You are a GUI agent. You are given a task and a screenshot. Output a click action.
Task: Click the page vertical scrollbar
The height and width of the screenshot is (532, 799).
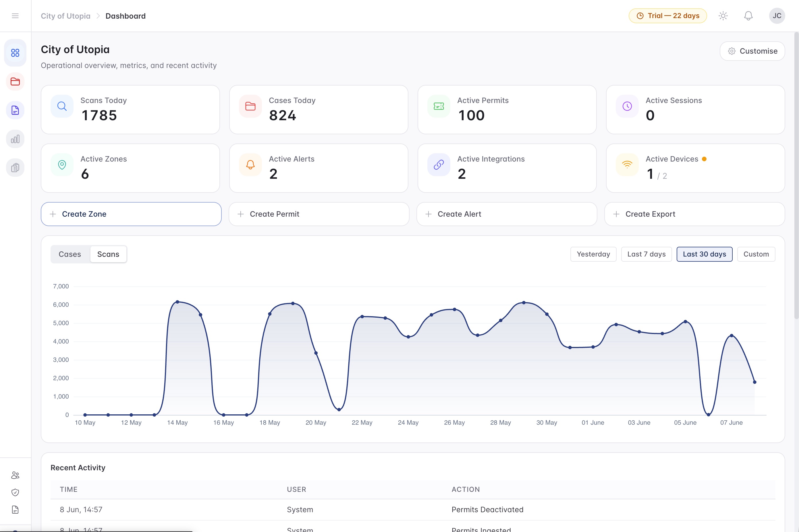[x=796, y=175]
